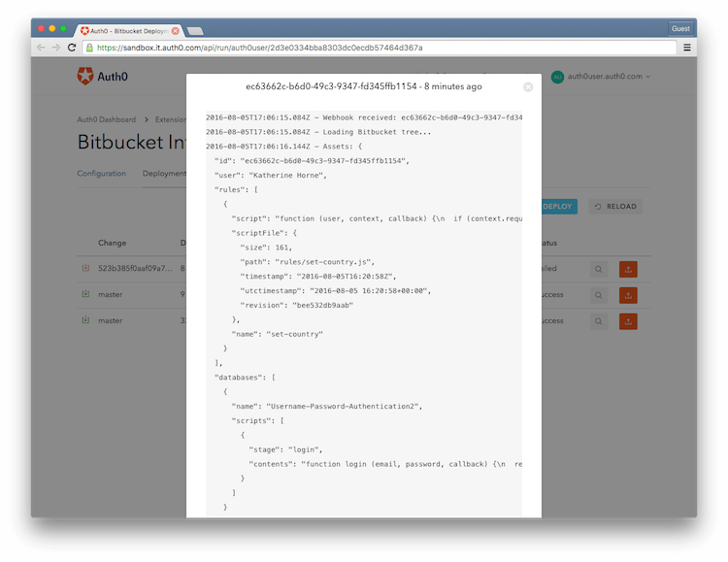728x562 pixels.
Task: Click the AU user avatar icon
Action: coord(557,77)
